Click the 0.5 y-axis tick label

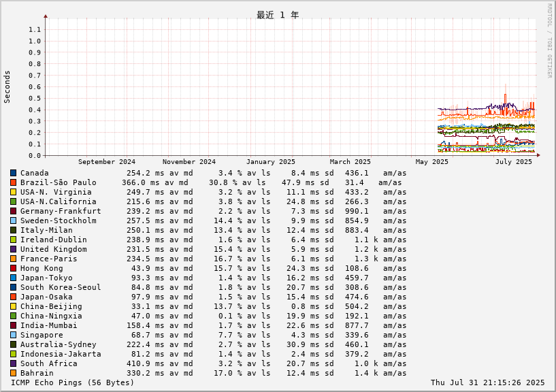tap(35, 99)
